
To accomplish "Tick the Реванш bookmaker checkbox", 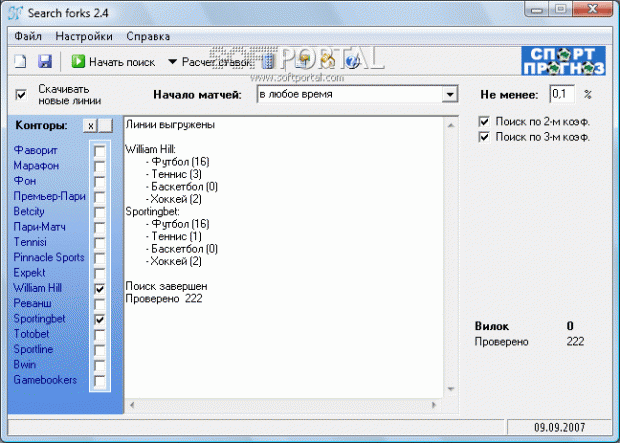I will pos(100,304).
